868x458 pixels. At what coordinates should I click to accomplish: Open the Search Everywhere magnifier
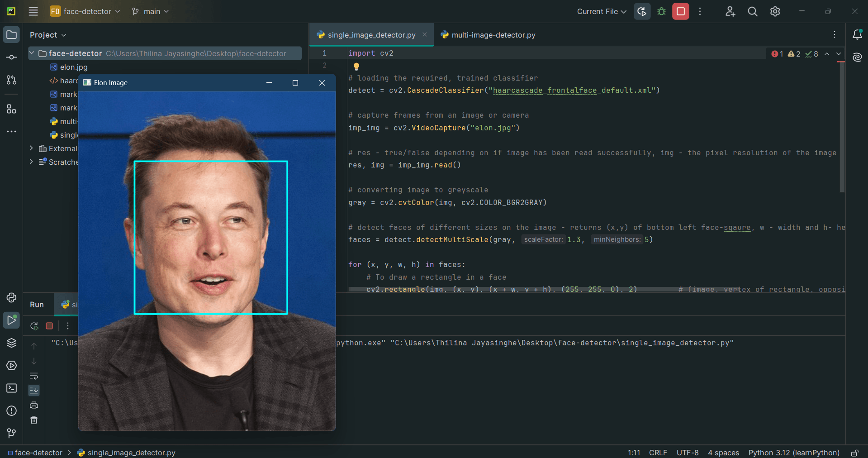point(752,11)
